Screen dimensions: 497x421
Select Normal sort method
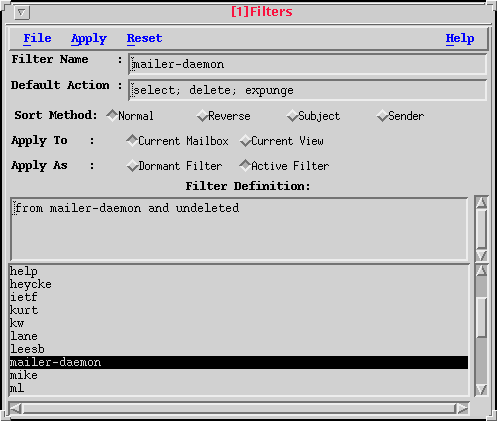coord(130,116)
